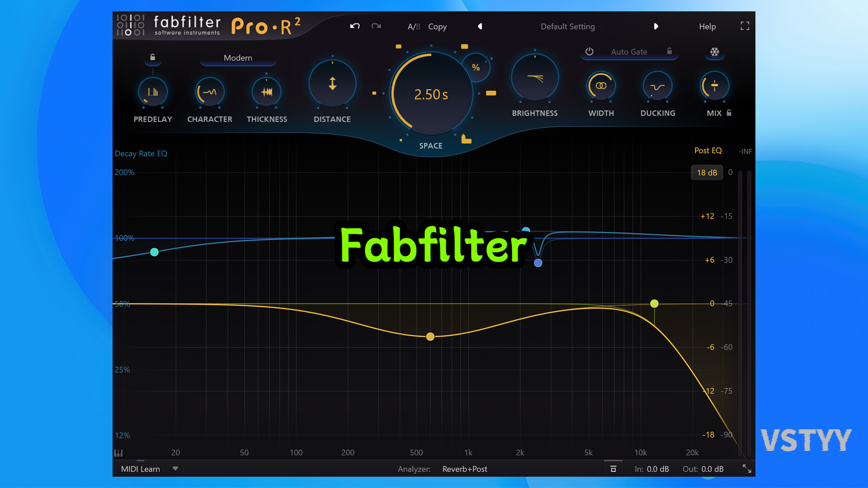Open the Default Setting preset menu
Screen dimensions: 868x488
(x=567, y=27)
